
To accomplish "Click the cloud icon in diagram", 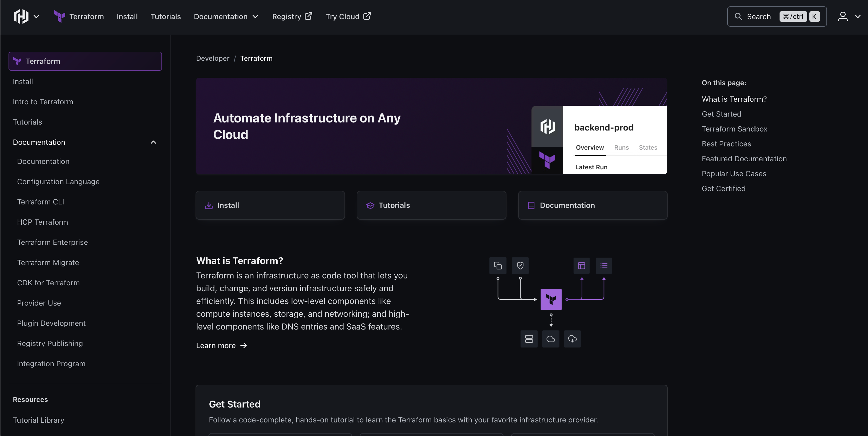I will coord(551,339).
